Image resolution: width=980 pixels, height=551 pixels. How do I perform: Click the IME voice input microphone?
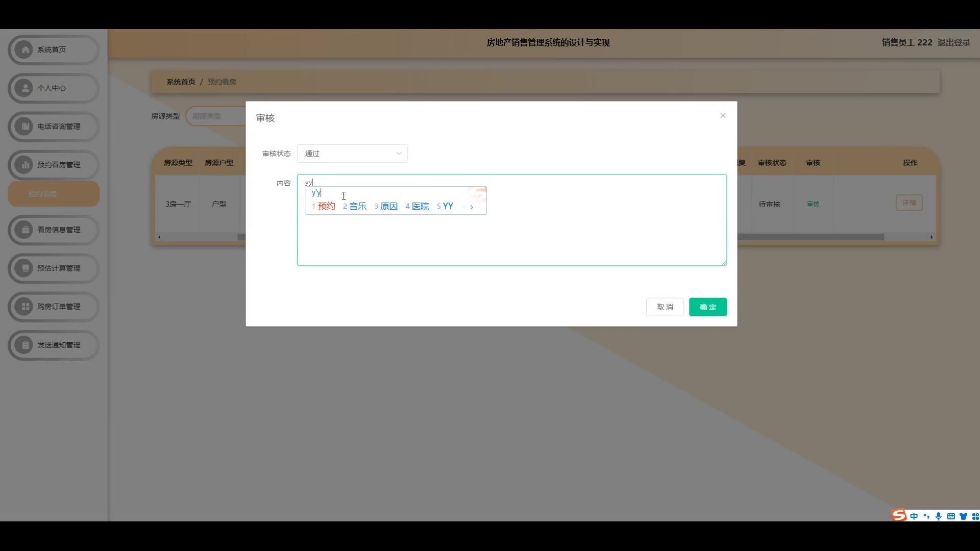point(939,516)
